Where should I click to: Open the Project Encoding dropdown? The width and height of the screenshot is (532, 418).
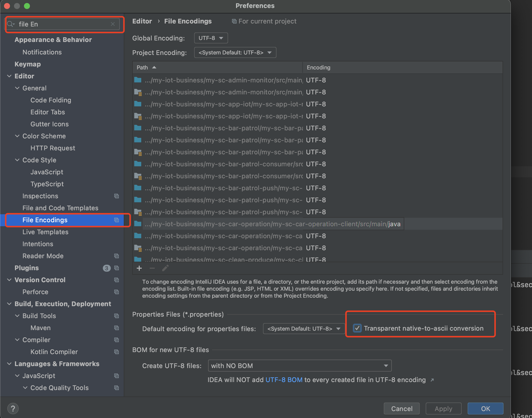click(235, 52)
